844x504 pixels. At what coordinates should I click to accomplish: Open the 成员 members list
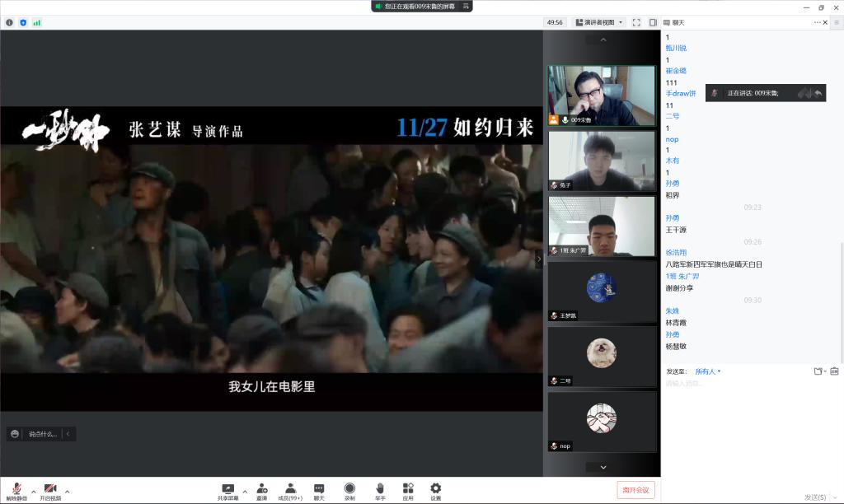(290, 490)
